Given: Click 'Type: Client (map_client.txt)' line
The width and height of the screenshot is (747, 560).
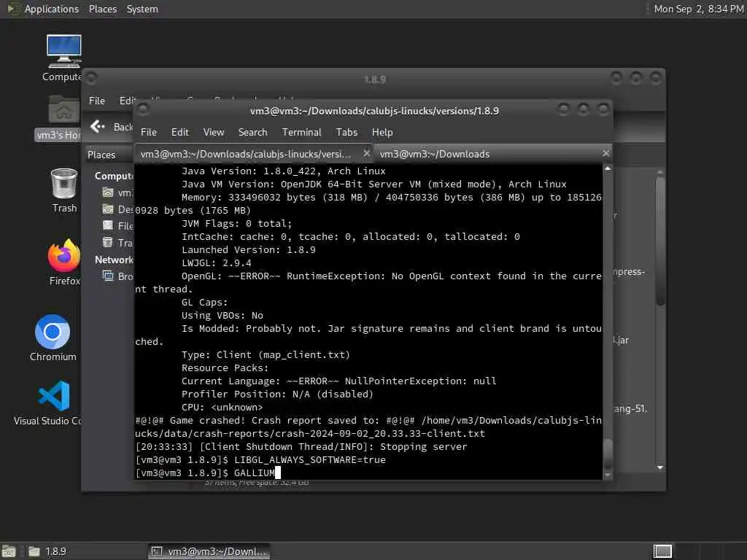Looking at the screenshot, I should 266,355.
